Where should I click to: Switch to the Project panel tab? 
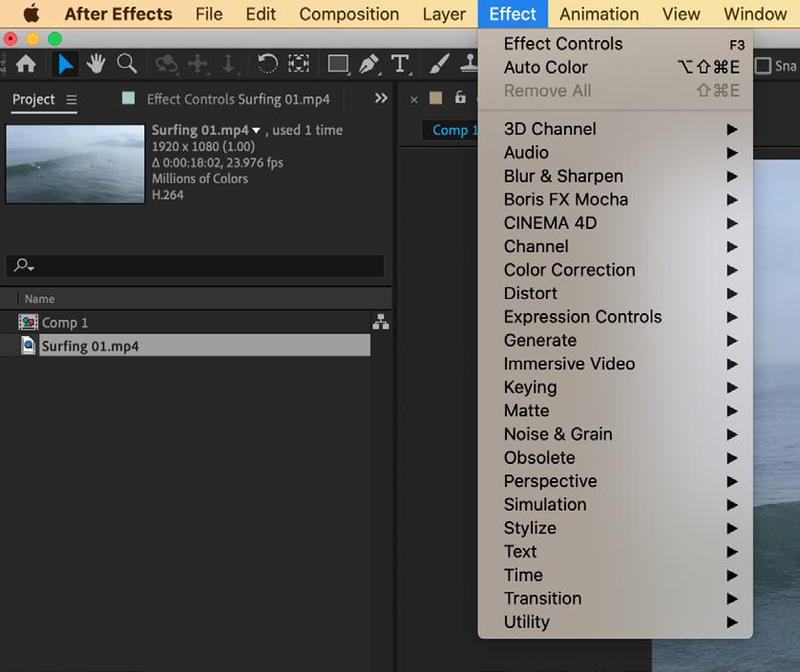(33, 99)
